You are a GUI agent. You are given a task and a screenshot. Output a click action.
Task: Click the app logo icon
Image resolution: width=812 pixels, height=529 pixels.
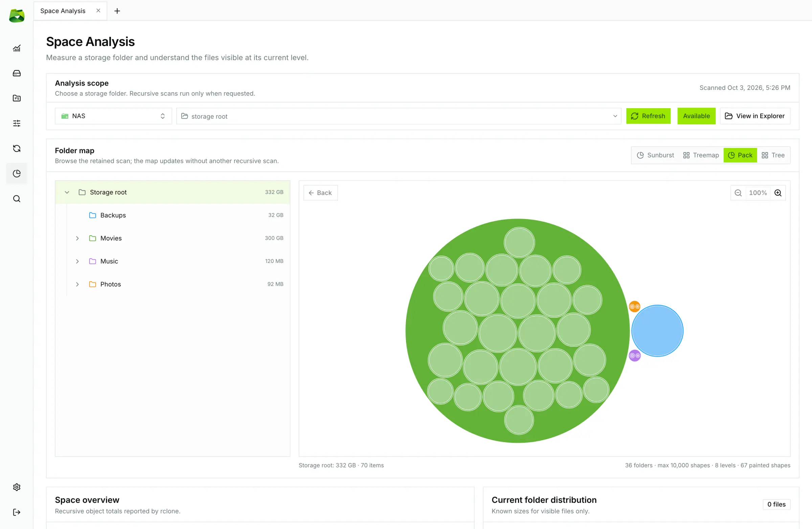(x=17, y=16)
